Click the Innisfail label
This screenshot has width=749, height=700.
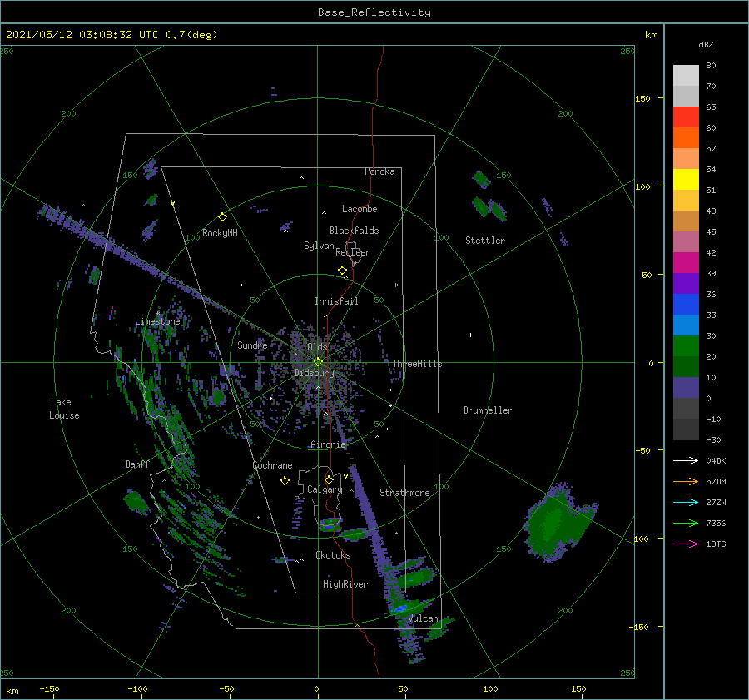(x=336, y=301)
